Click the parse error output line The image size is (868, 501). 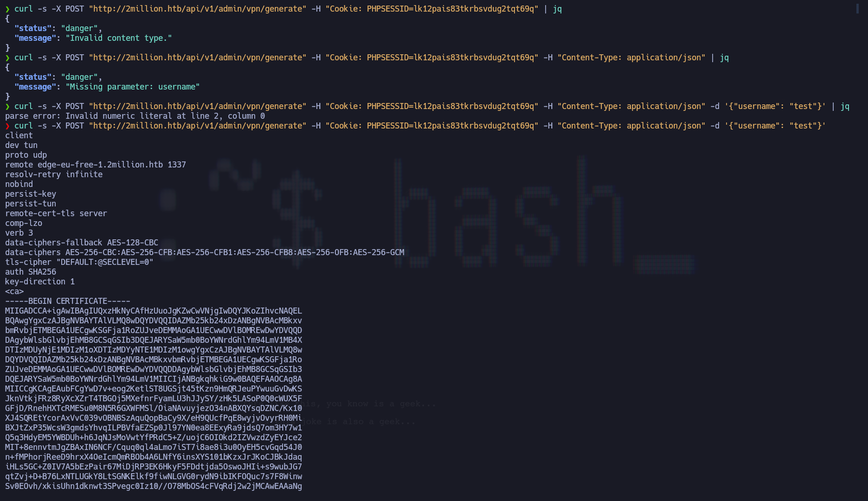135,116
